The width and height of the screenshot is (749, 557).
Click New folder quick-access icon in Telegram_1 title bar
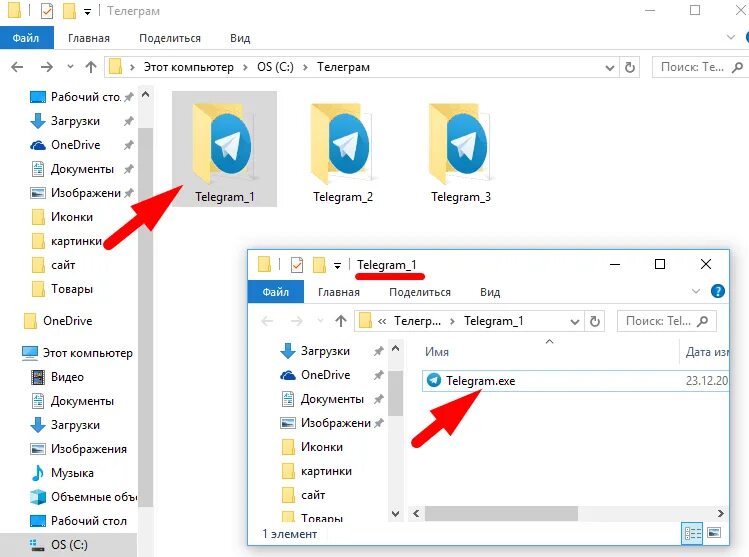point(319,264)
